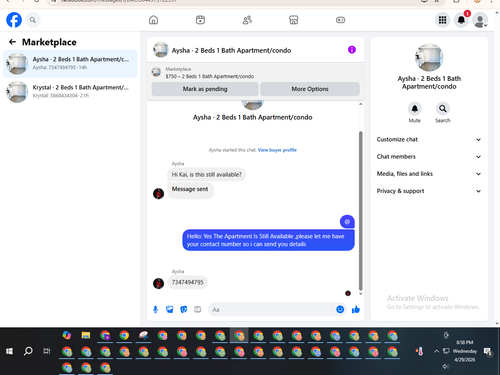Open the Windows notification center icon
The image size is (500, 375).
[x=488, y=351]
